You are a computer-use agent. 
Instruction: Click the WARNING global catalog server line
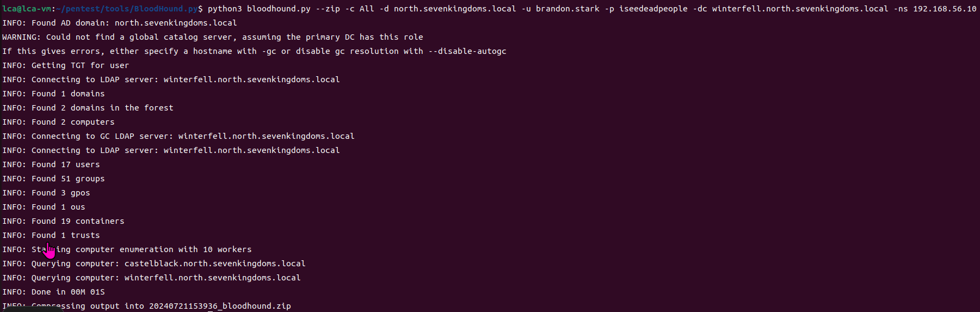point(212,37)
